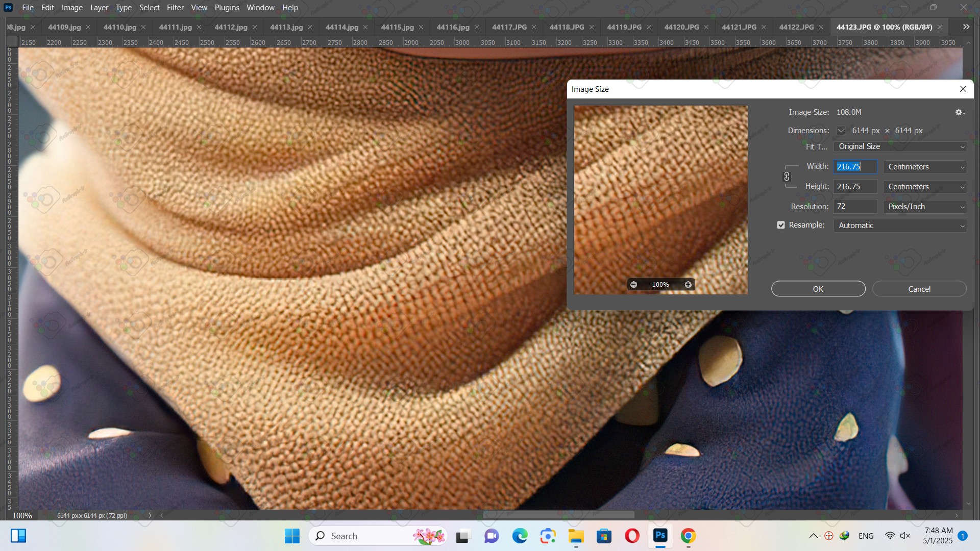This screenshot has height=551, width=980.
Task: Expand status bar info arrow
Action: (150, 515)
